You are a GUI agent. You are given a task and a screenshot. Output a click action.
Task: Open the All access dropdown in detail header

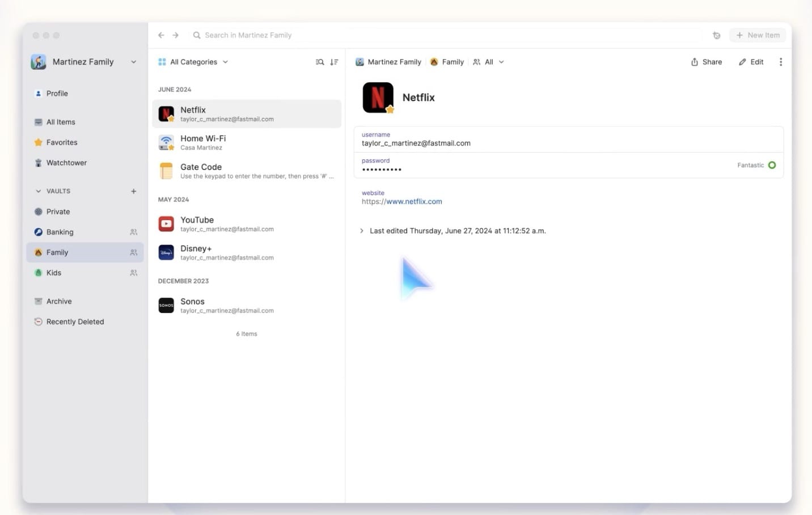pyautogui.click(x=488, y=62)
